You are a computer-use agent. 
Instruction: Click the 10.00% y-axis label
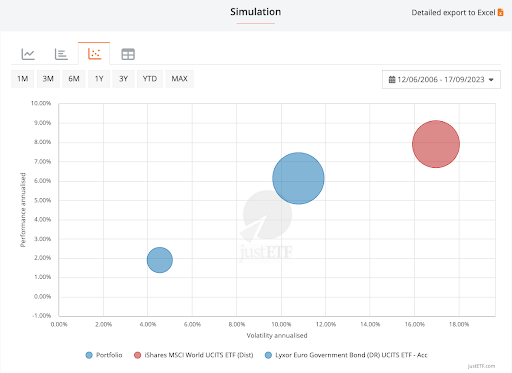pos(41,103)
